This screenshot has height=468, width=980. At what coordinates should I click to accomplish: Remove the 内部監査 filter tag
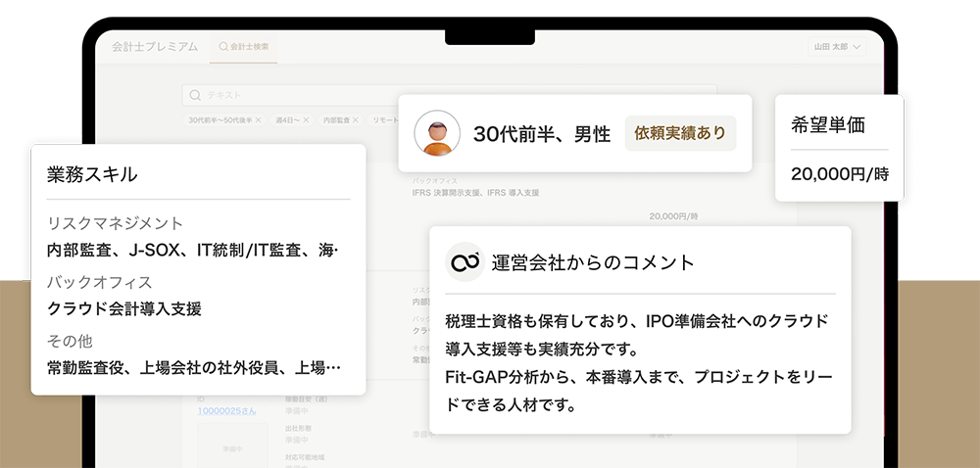[x=355, y=119]
